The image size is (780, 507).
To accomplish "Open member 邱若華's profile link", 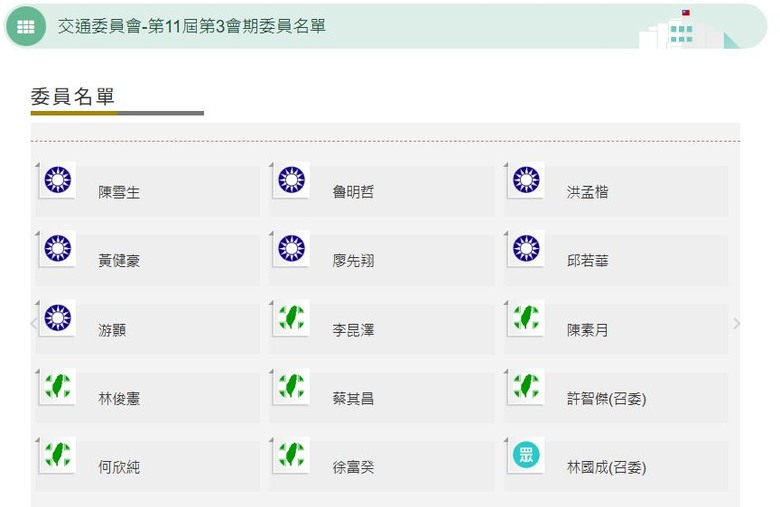I will [587, 261].
